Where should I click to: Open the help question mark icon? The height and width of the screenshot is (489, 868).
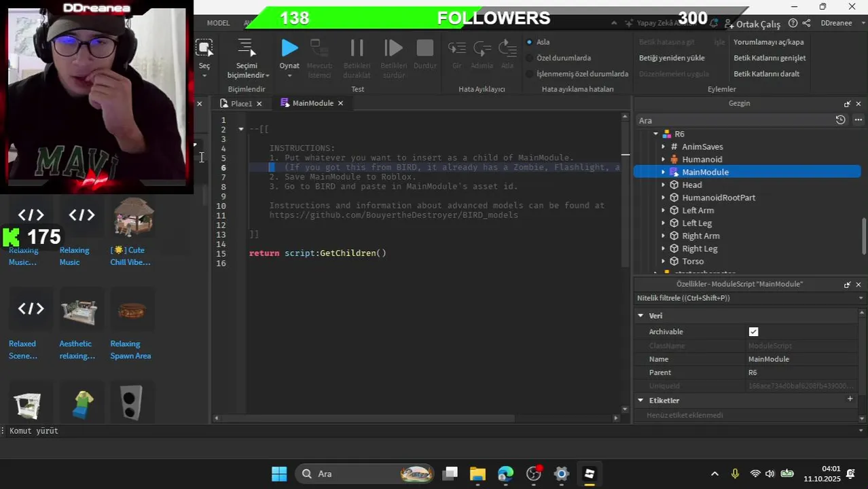[x=793, y=23]
